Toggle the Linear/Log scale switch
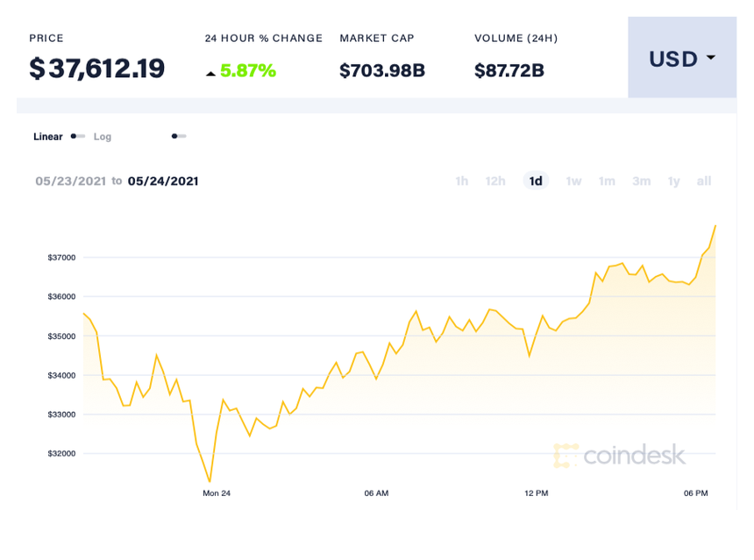The image size is (754, 560). click(78, 137)
